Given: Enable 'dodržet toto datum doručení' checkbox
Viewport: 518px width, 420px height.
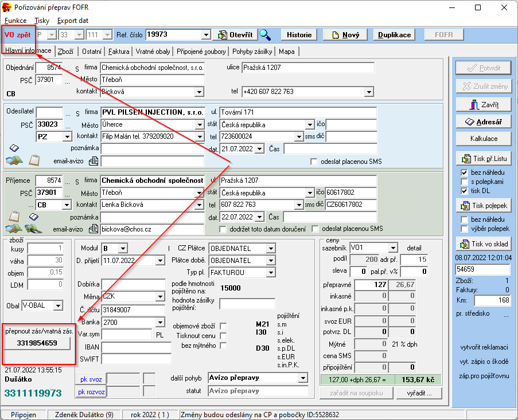Looking at the screenshot, I should pyautogui.click(x=223, y=229).
